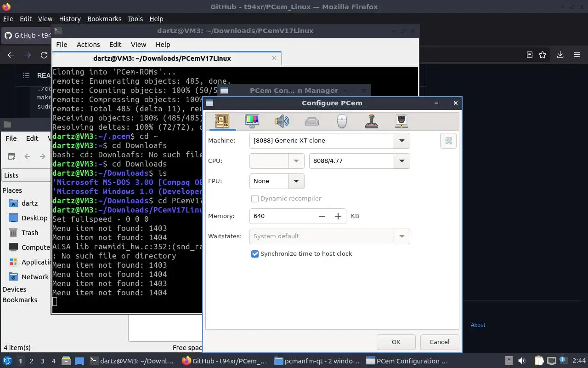This screenshot has height=368, width=588.
Task: Open Firefox Bookmarks menu
Action: [x=104, y=19]
